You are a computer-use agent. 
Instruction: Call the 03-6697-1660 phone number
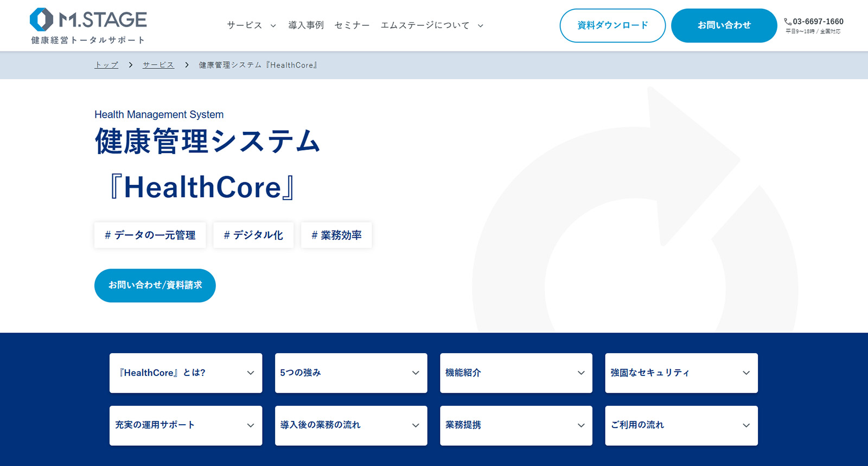coord(818,22)
